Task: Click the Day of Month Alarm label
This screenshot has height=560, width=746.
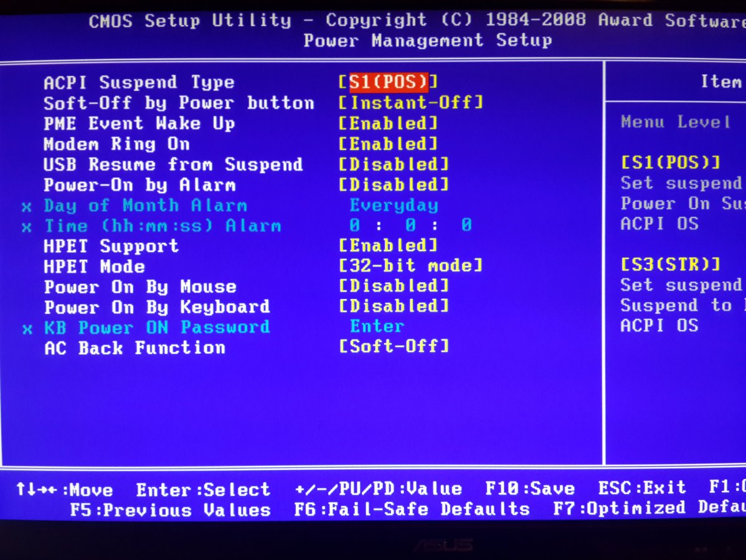Action: 146,206
